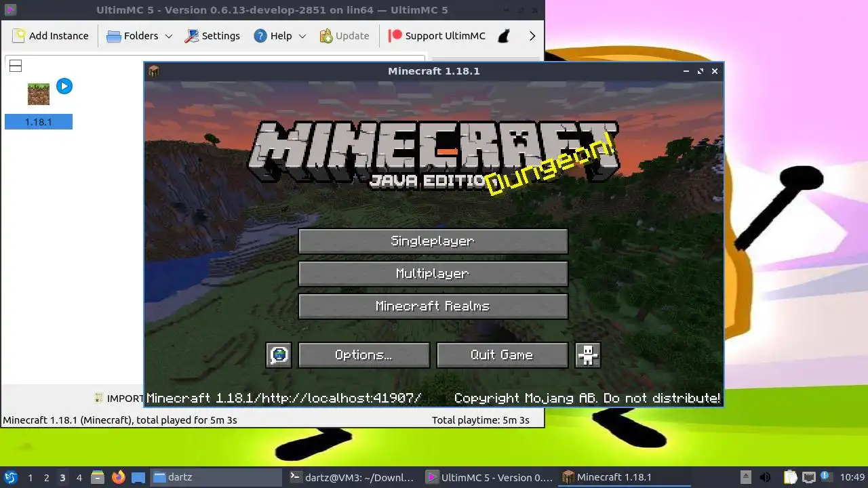
Task: Open Minecraft Options
Action: click(x=363, y=355)
